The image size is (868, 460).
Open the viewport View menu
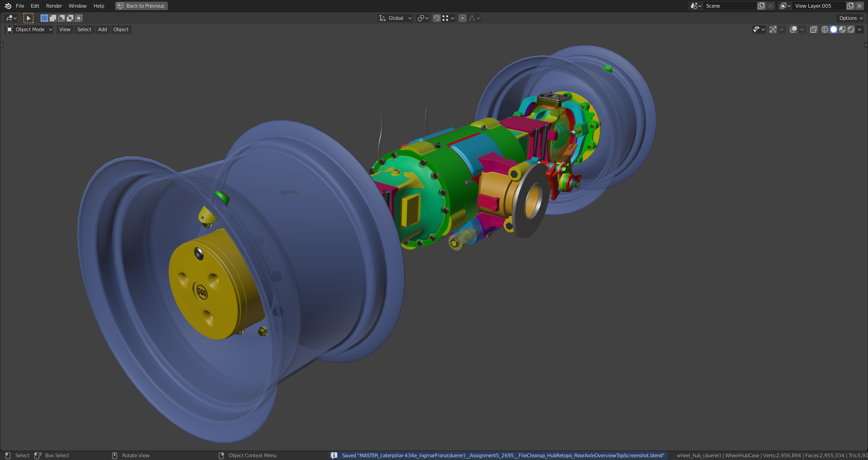pos(65,29)
